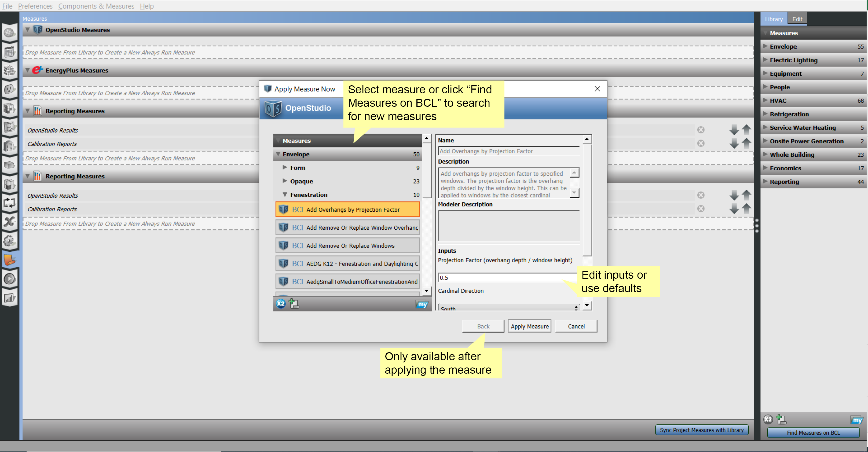Screen dimensions: 868x452
Task: Open the Constructions brick wall tab
Action: 9,70
